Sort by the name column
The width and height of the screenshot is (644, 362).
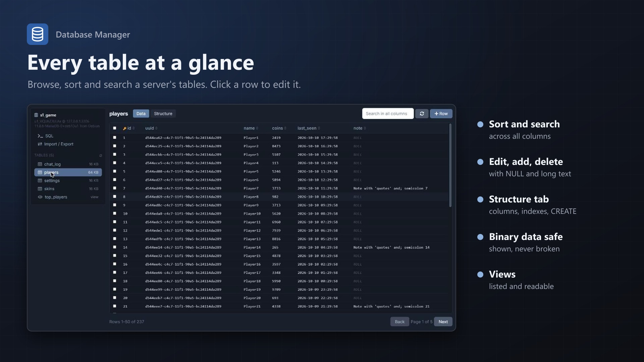(251, 128)
